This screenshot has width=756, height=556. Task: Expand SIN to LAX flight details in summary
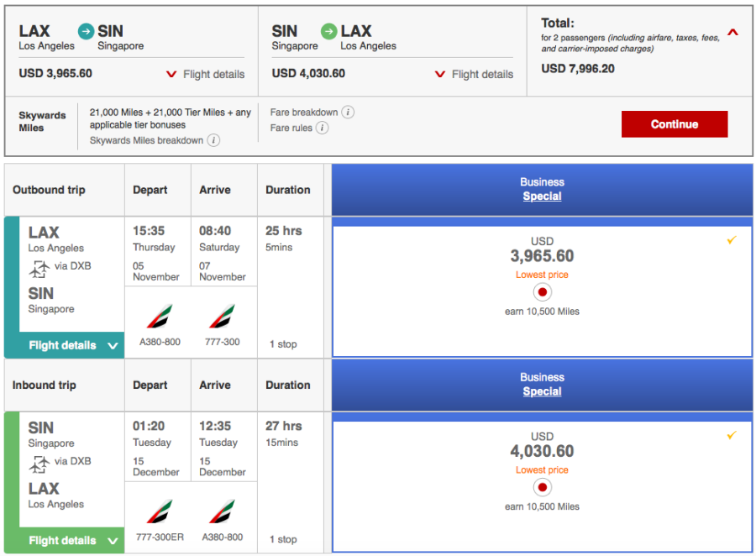click(x=474, y=74)
